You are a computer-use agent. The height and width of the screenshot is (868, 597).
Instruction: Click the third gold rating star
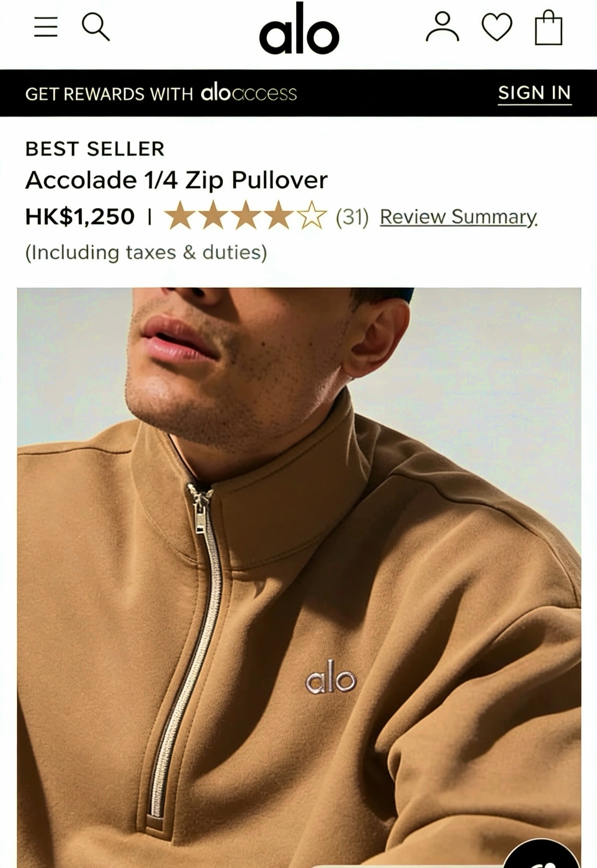pos(246,215)
